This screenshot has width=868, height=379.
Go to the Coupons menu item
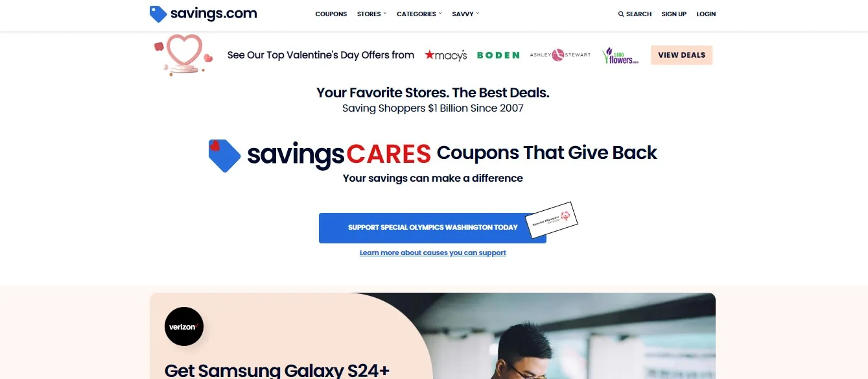coord(331,14)
